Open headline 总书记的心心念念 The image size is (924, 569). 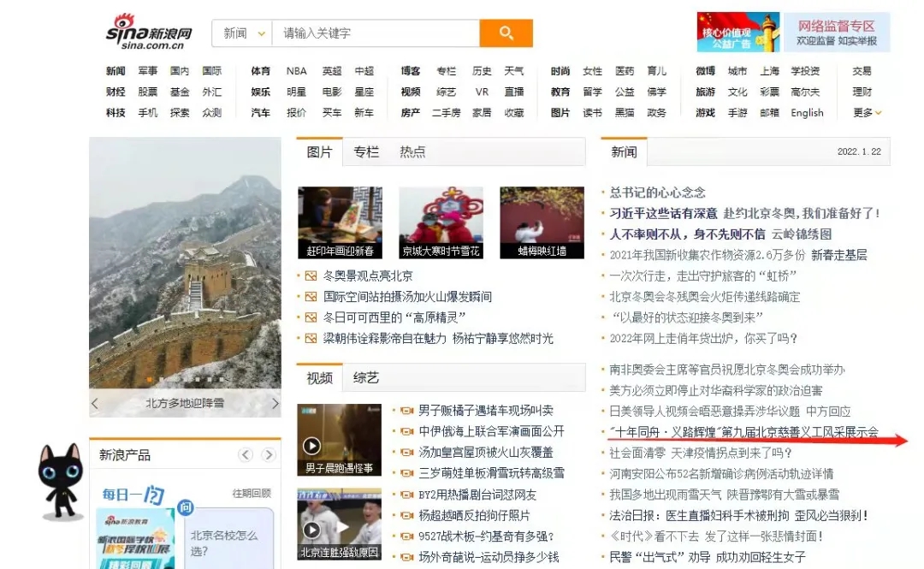(657, 193)
